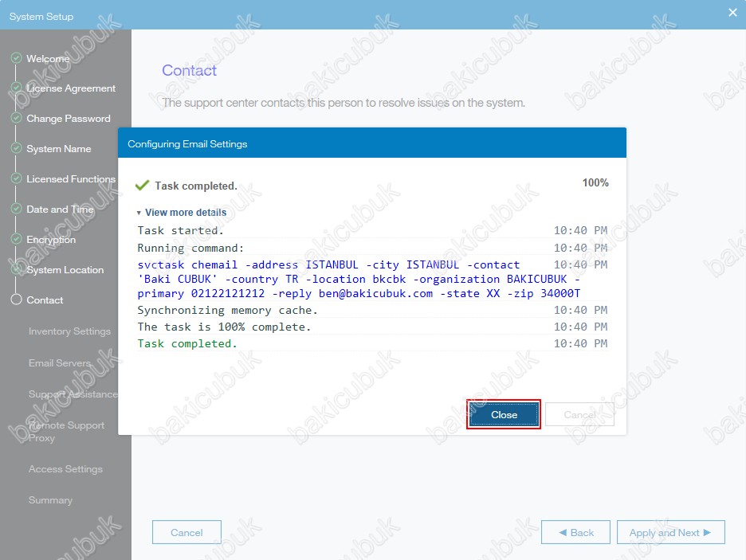Click the bold 'Task completed.' status text
This screenshot has width=746, height=560.
[x=196, y=186]
